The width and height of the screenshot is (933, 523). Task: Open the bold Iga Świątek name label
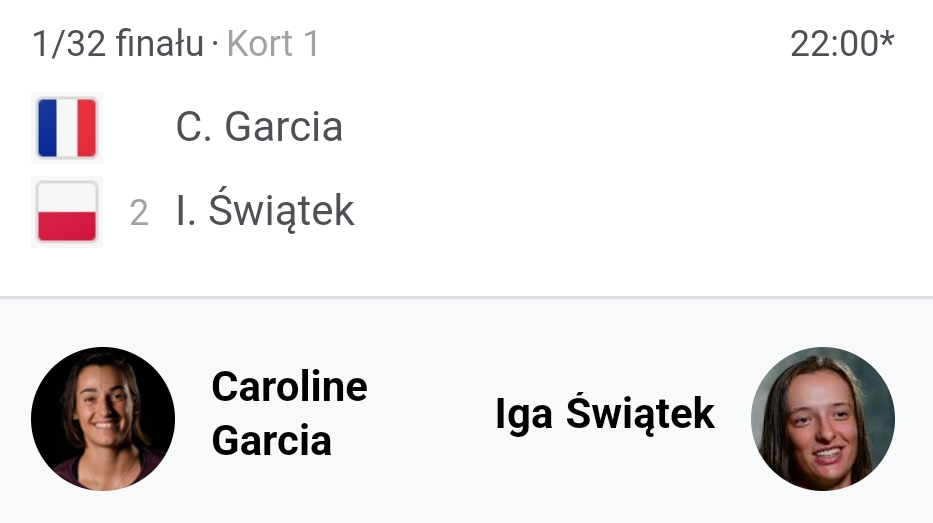[x=604, y=413]
